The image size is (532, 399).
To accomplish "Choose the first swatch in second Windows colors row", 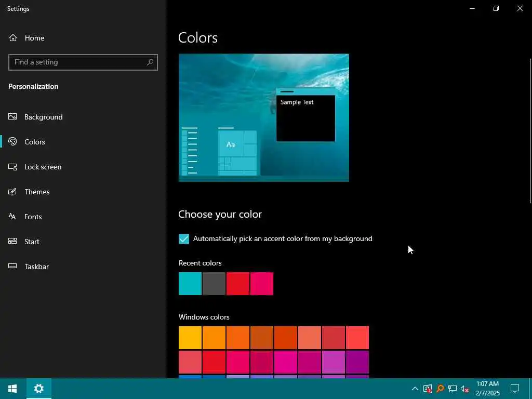I will [190, 362].
